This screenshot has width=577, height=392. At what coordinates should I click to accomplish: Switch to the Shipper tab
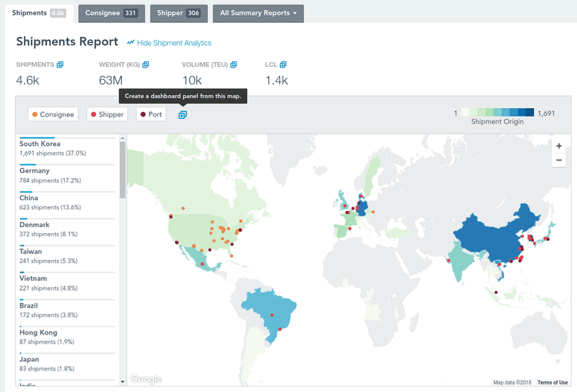179,13
